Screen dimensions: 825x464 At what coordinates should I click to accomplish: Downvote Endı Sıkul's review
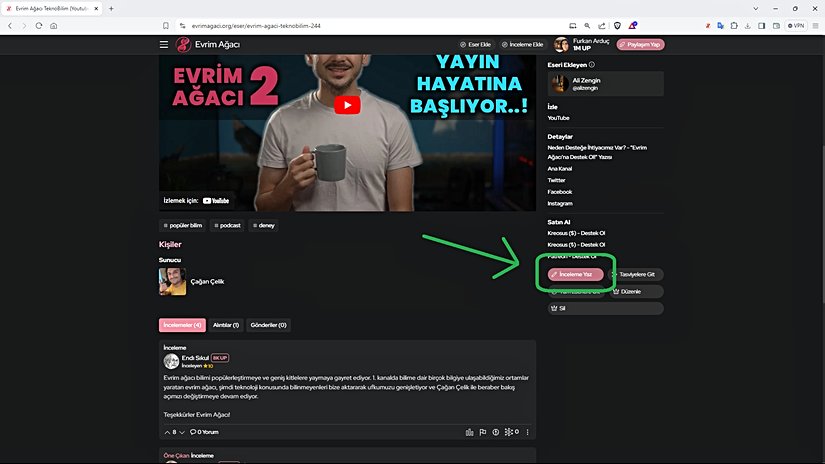[182, 432]
